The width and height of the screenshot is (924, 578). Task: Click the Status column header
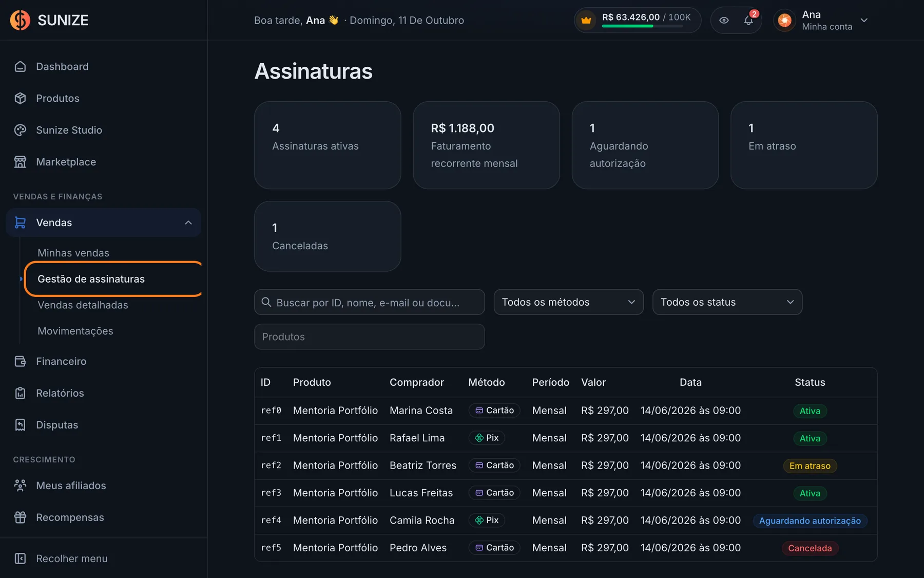click(810, 382)
